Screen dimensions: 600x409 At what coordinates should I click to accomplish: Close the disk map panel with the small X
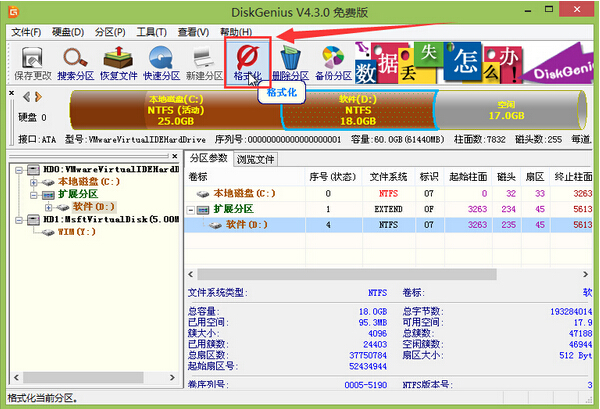[x=11, y=93]
